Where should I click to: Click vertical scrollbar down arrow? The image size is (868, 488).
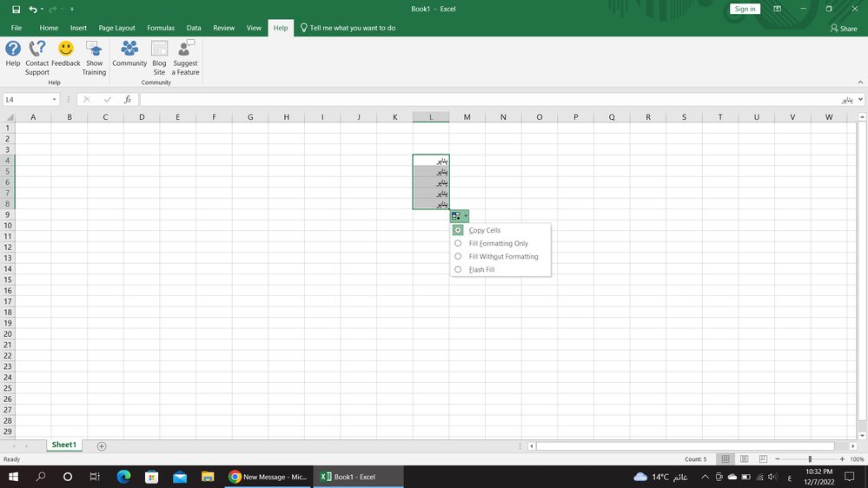tap(862, 436)
